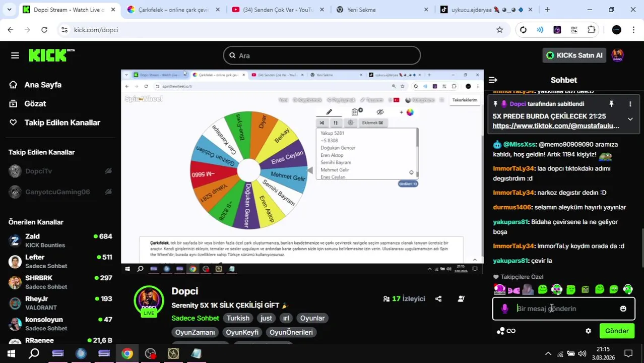Click the chat message input field
Screen dimensions: 644x363
coord(563,309)
